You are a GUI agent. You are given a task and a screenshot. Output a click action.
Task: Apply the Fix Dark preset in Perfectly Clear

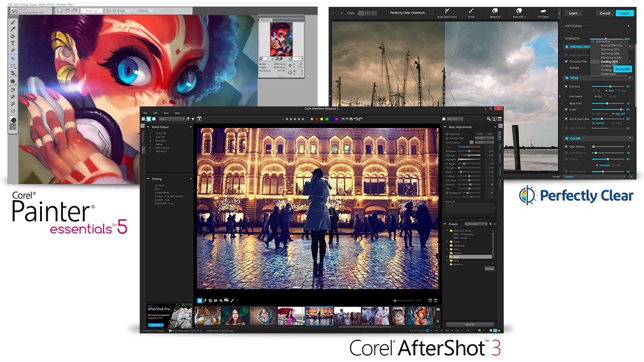543,13
